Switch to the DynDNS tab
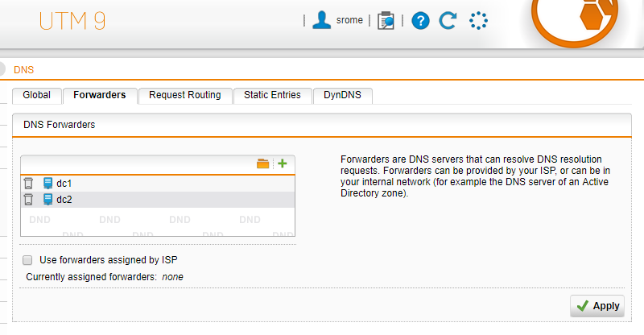 (x=343, y=95)
